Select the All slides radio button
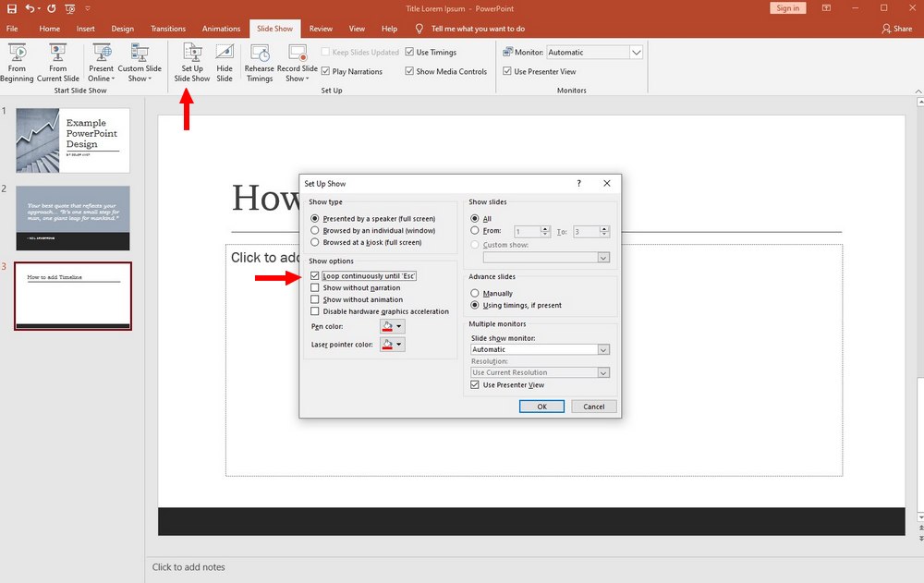Screen dimensions: 924x583 (x=474, y=219)
